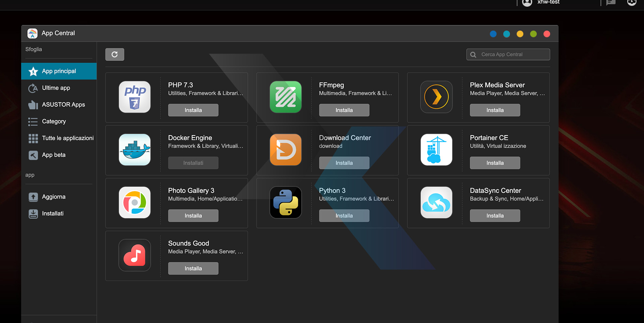Image resolution: width=644 pixels, height=323 pixels.
Task: Select the Portainer CE icon
Action: click(436, 150)
